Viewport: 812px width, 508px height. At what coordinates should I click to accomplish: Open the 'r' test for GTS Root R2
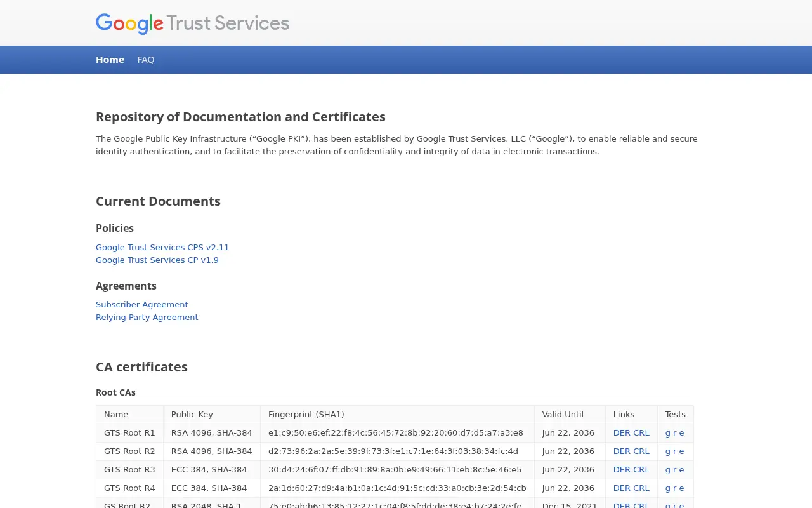click(675, 451)
